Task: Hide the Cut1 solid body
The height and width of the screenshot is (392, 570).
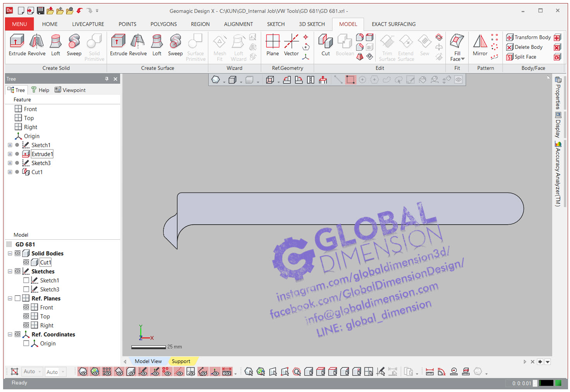Action: click(x=26, y=262)
